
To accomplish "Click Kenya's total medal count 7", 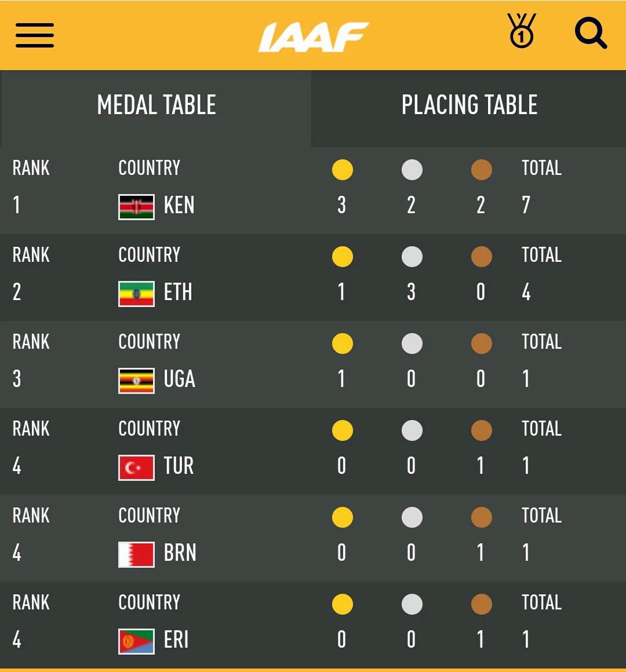I will click(526, 206).
